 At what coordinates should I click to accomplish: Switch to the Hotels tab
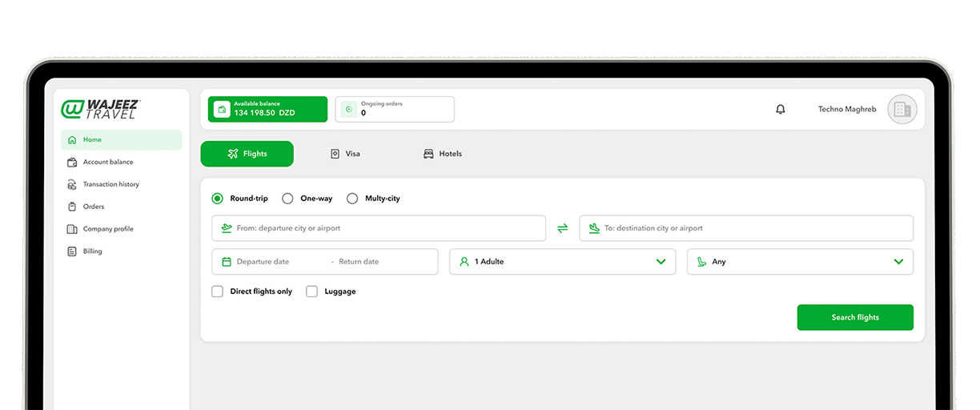(443, 154)
